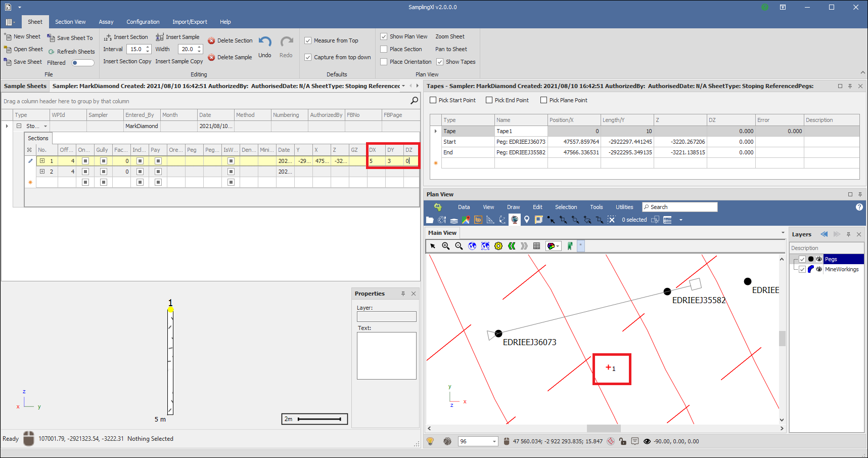
Task: Click the zoom in magnifier icon
Action: 446,246
